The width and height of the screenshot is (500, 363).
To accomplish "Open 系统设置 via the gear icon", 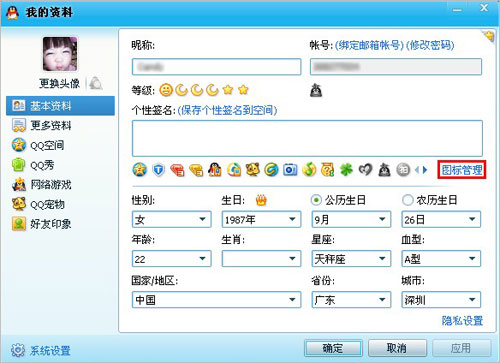I will [x=18, y=350].
